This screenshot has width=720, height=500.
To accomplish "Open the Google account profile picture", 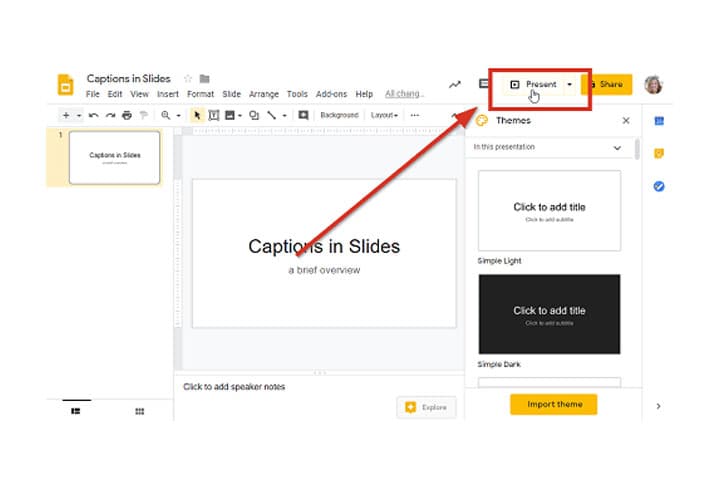I will [x=653, y=84].
